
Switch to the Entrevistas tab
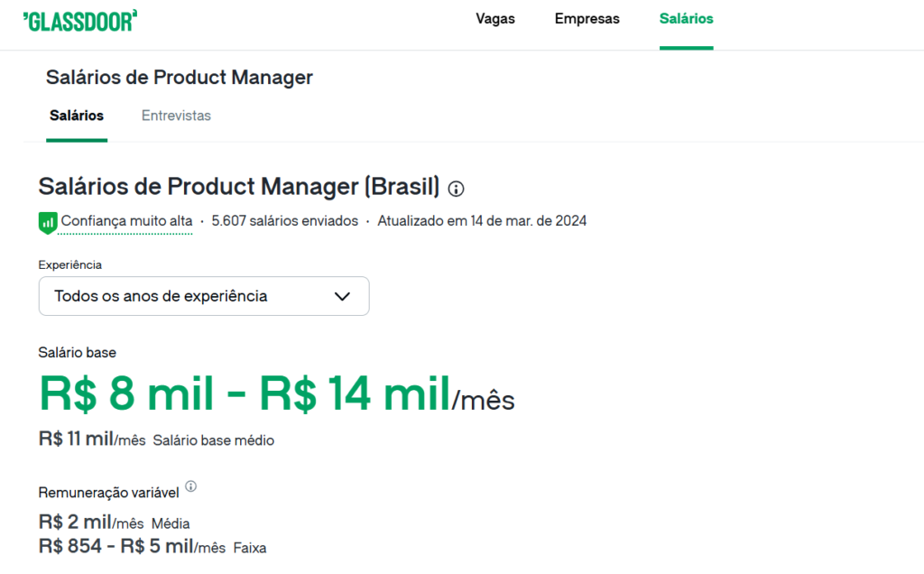point(176,116)
